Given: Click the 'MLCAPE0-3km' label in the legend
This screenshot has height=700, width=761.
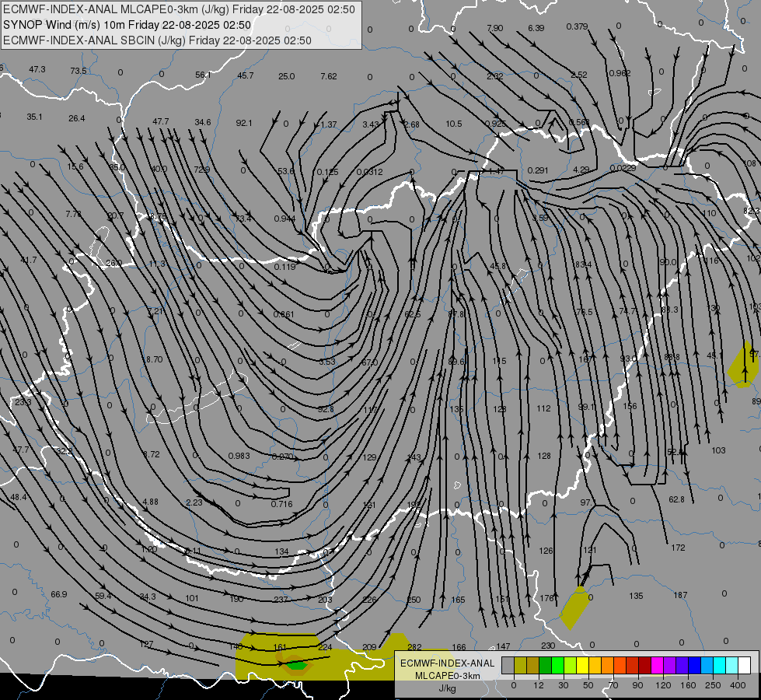Looking at the screenshot, I should (x=447, y=676).
